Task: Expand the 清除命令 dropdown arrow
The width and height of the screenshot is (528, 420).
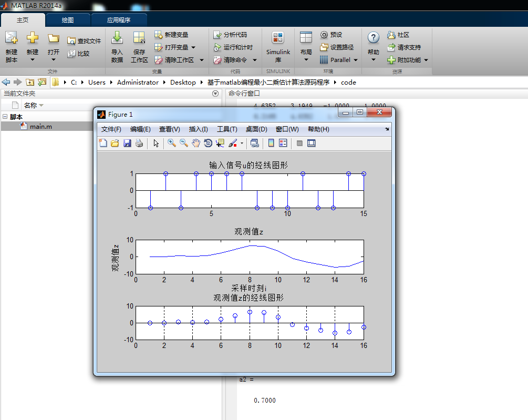Action: 255,60
